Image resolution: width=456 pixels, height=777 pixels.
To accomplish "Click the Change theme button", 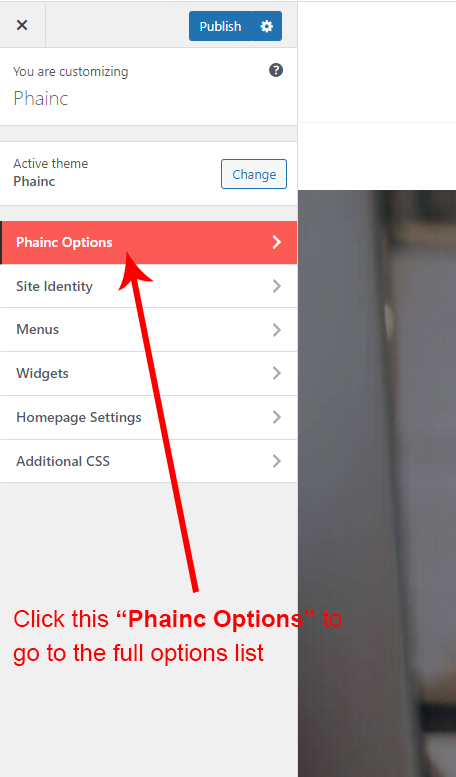I will pyautogui.click(x=254, y=174).
